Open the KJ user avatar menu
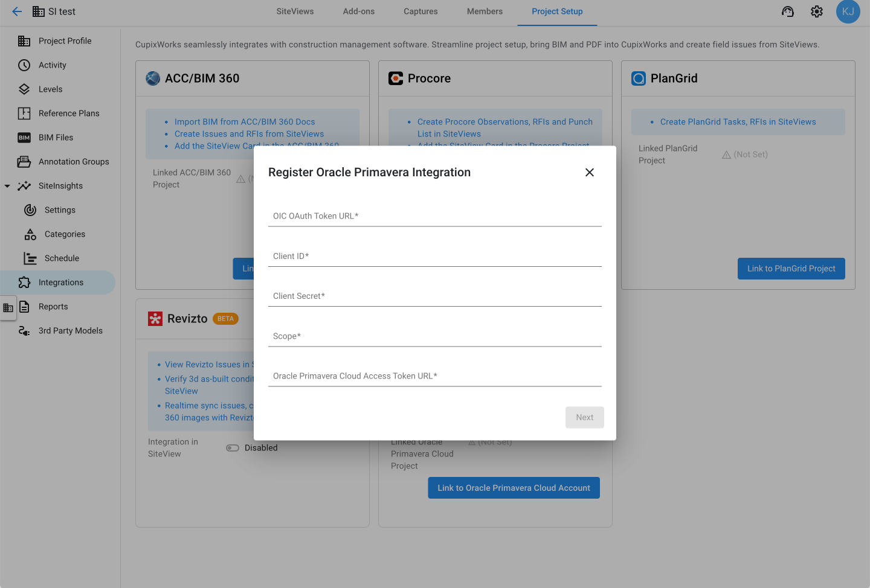The width and height of the screenshot is (870, 588). (x=848, y=11)
